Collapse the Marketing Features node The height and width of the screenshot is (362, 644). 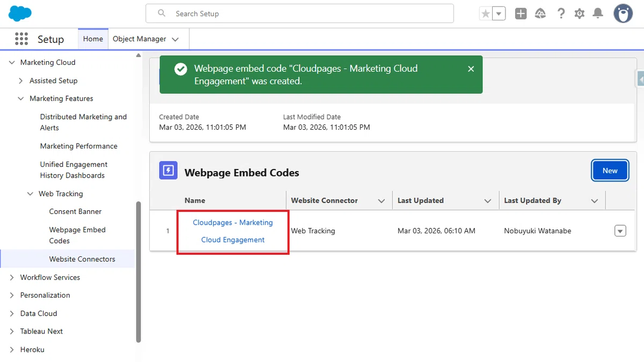[21, 99]
